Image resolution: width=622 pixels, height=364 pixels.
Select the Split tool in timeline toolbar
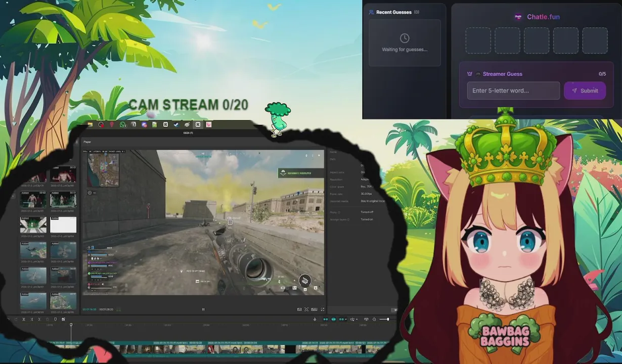point(24,319)
